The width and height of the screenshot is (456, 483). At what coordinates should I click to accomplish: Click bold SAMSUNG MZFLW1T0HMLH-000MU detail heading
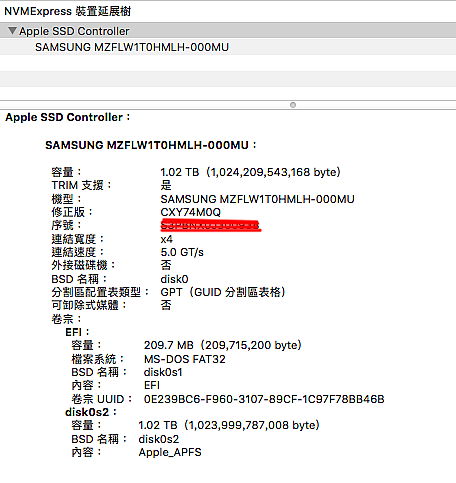(151, 145)
